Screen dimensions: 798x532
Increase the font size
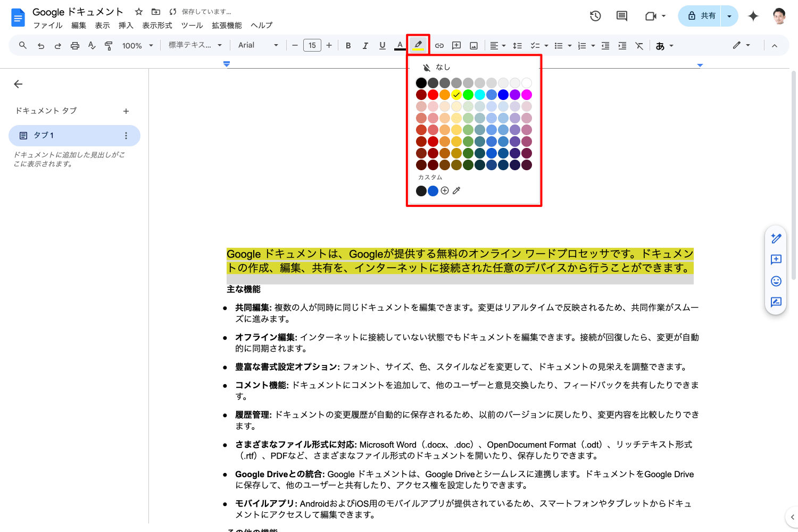[x=329, y=45]
